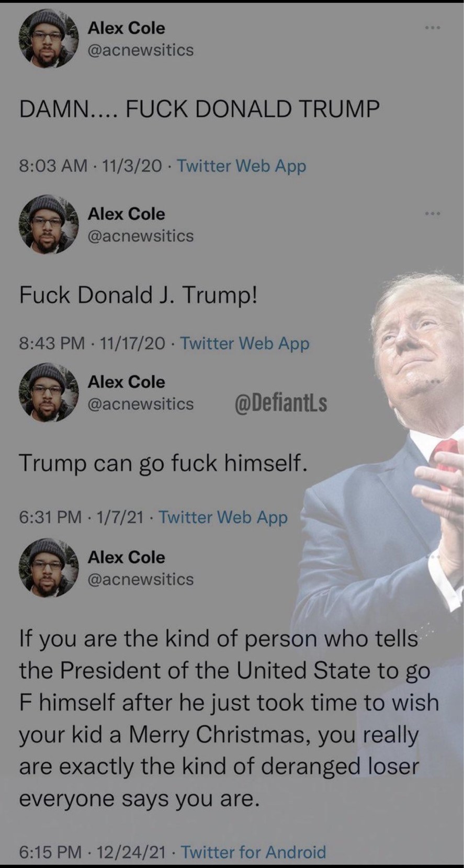Open the profile picture on 11/17/20 tweet

48,224
